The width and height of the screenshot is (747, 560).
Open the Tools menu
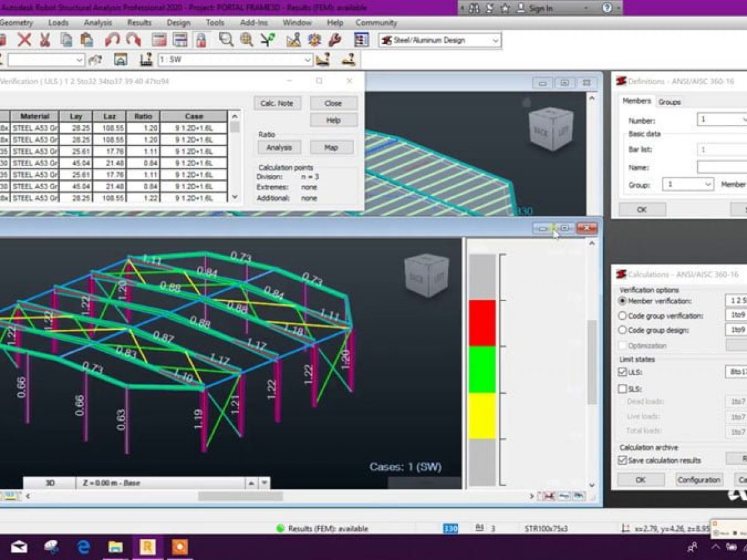point(215,23)
